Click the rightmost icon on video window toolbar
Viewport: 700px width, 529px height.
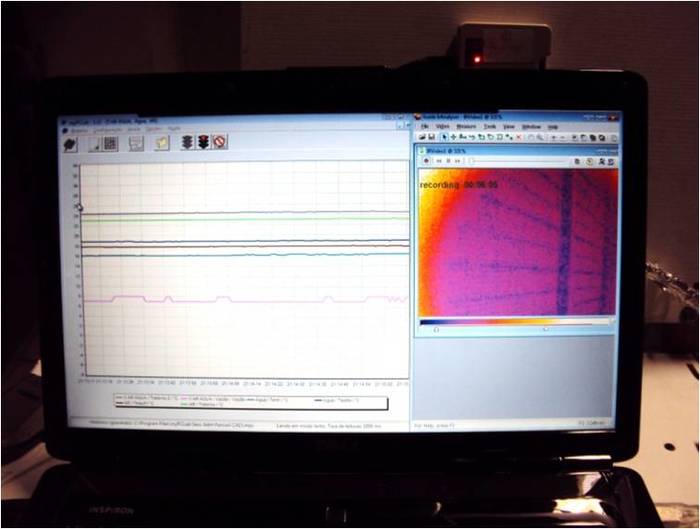(x=611, y=162)
